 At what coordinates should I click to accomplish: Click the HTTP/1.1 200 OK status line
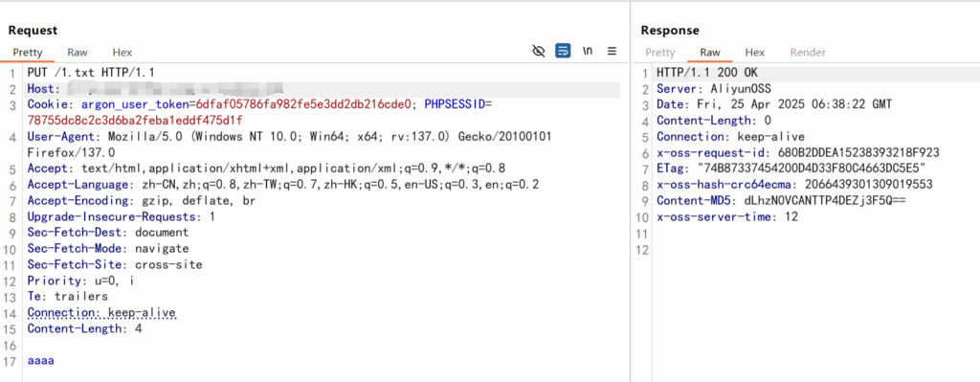pyautogui.click(x=707, y=72)
